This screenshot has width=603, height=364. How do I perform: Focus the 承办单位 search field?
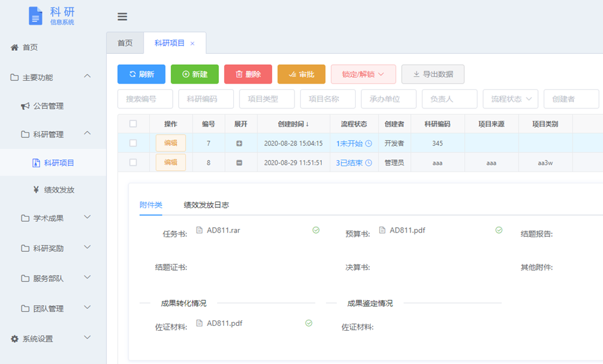[x=389, y=99]
